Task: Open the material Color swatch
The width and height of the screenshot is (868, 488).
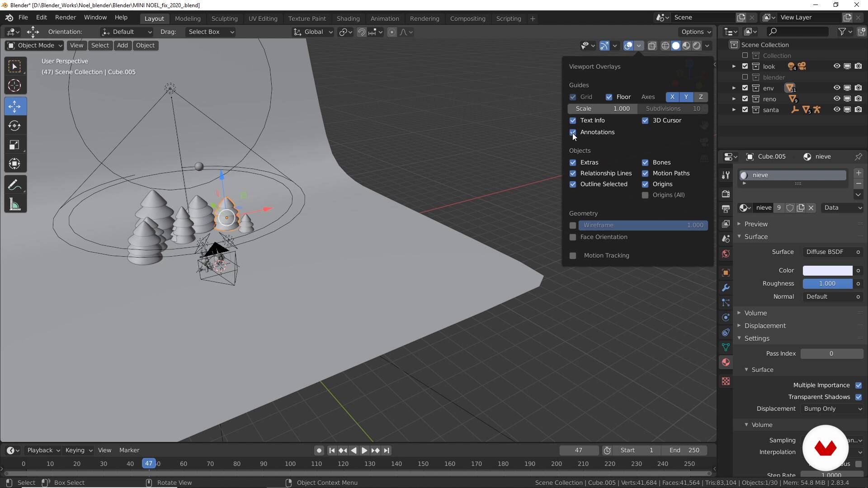Action: [827, 271]
